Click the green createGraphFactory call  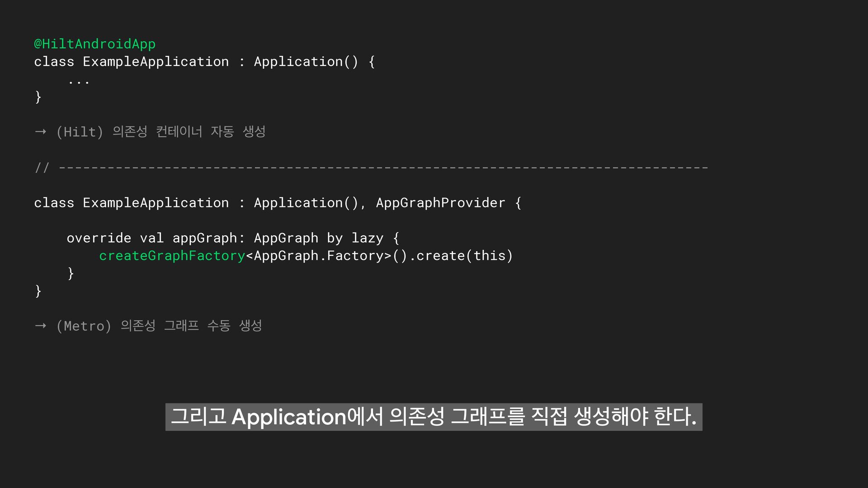tap(172, 256)
